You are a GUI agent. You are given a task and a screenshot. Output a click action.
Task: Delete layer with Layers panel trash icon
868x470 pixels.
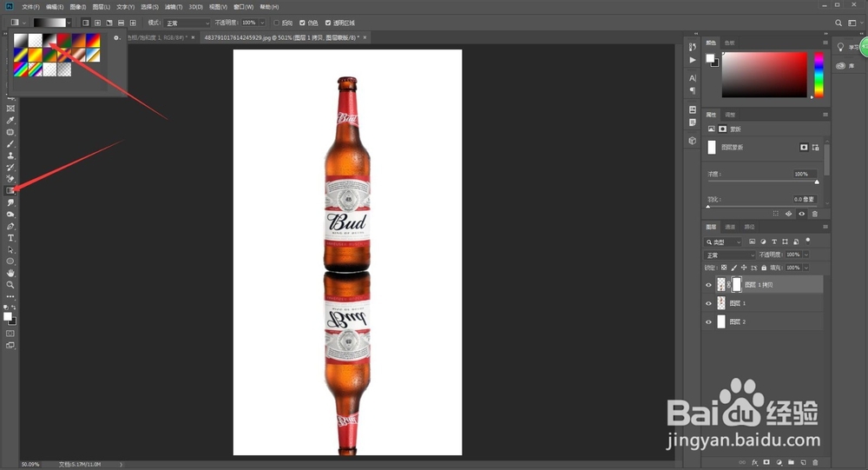click(815, 462)
